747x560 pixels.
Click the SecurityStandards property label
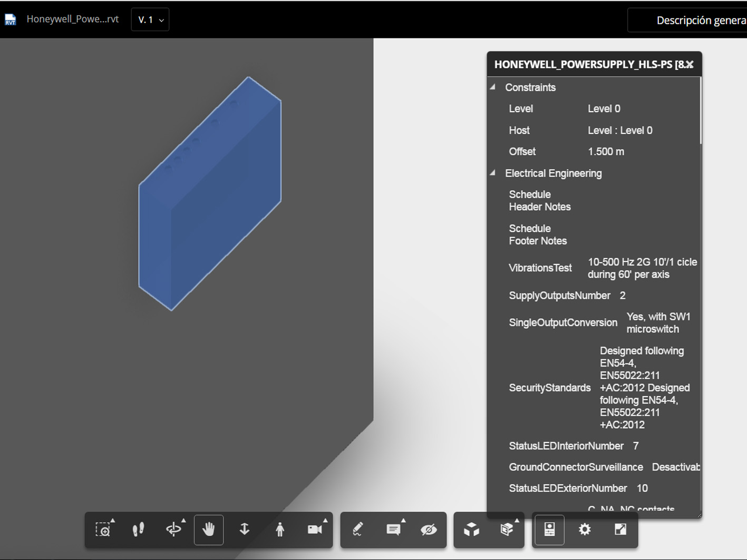coord(550,388)
